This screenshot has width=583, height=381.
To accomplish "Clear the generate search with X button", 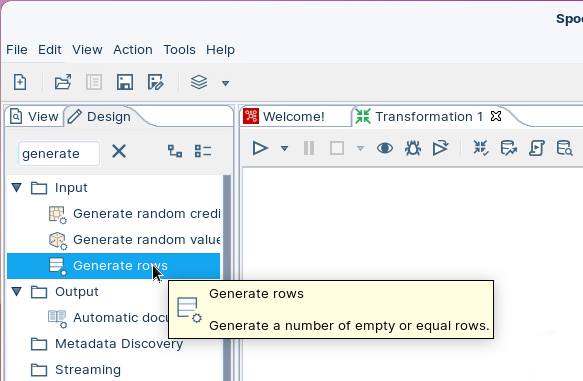I will coord(119,151).
